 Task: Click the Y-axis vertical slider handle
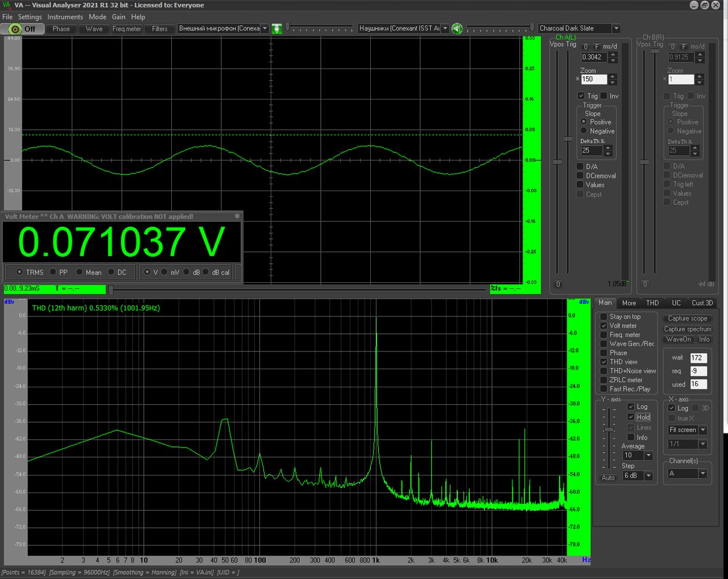pyautogui.click(x=609, y=429)
